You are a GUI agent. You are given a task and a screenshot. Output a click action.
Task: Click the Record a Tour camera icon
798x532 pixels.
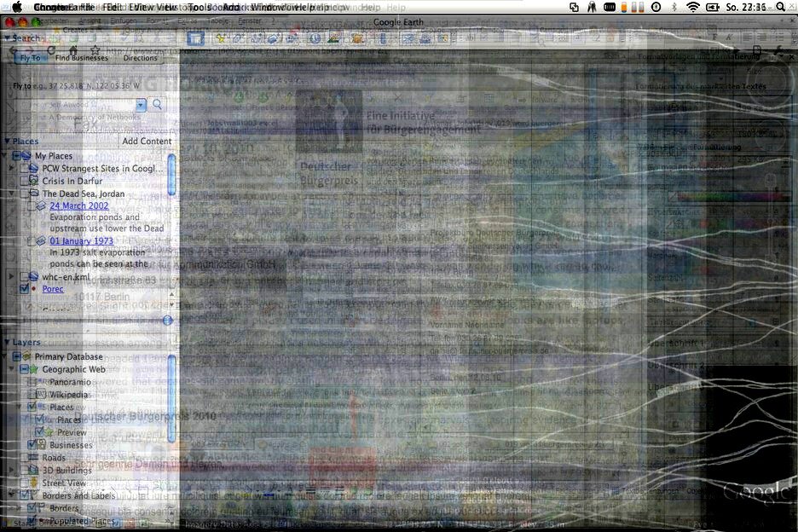pos(292,38)
